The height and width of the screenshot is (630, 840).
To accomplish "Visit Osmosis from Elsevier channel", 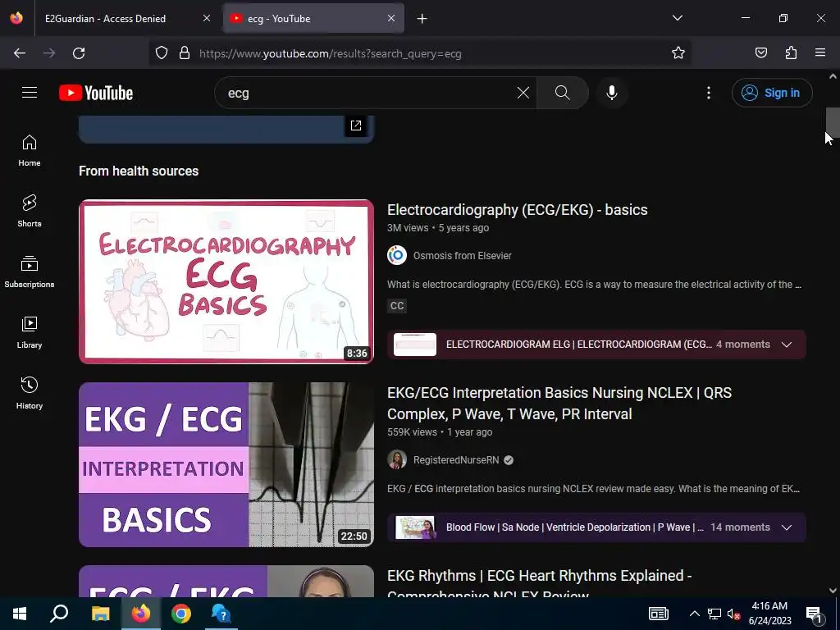I will pos(463,256).
